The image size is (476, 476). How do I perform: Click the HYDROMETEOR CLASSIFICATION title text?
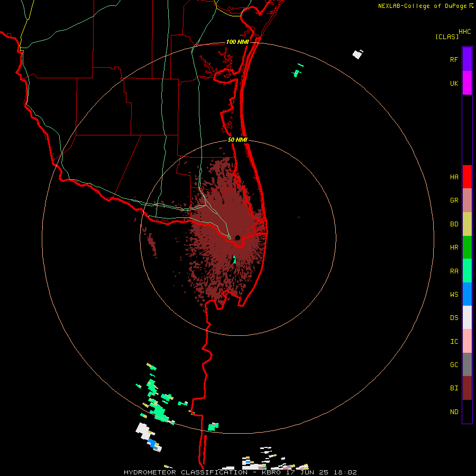(186, 472)
